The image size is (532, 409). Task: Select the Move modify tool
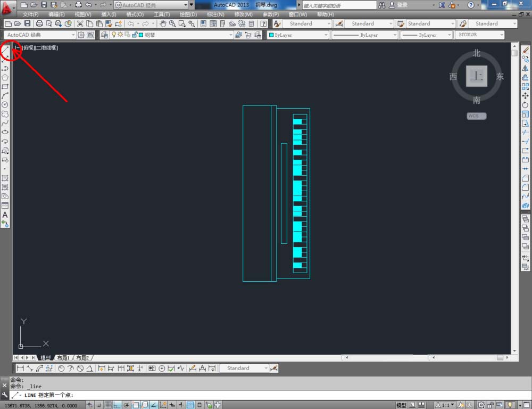coord(526,96)
